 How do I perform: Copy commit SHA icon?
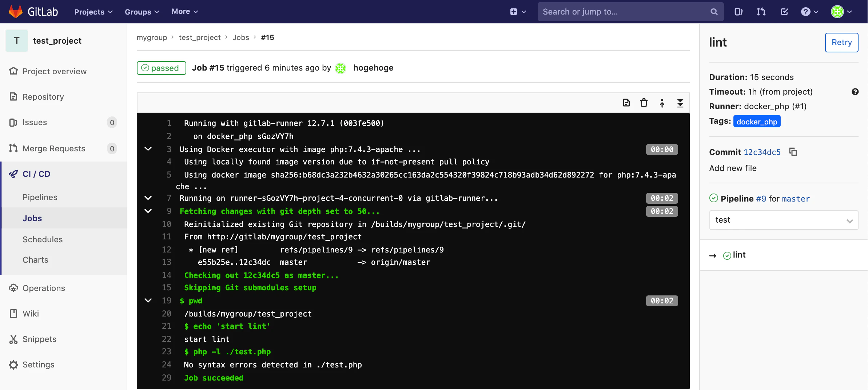pyautogui.click(x=793, y=152)
